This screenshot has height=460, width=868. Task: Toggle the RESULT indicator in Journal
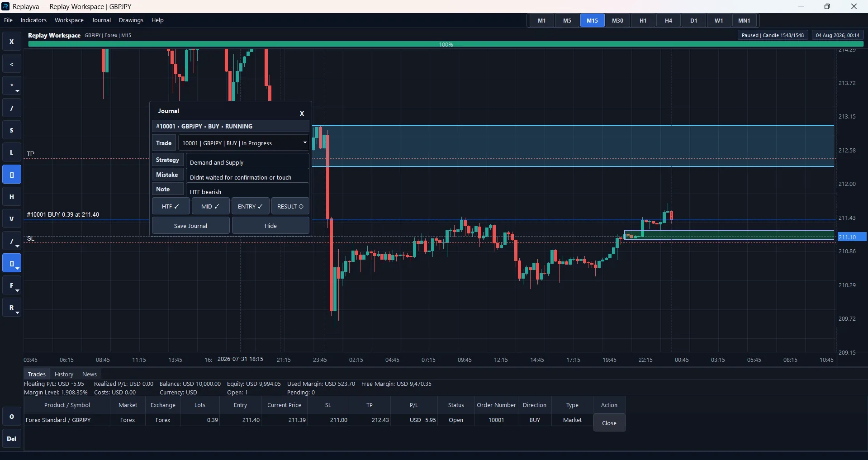click(290, 206)
